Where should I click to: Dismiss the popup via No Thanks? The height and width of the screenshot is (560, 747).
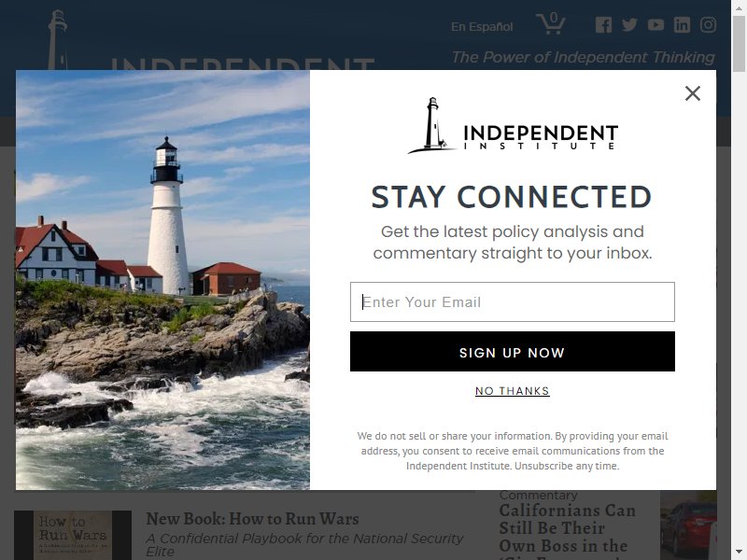point(513,391)
